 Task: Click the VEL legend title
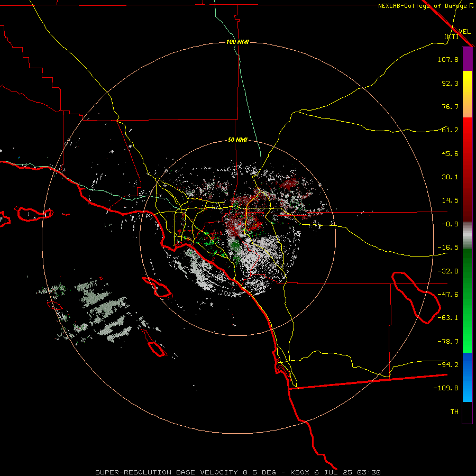pyautogui.click(x=464, y=32)
